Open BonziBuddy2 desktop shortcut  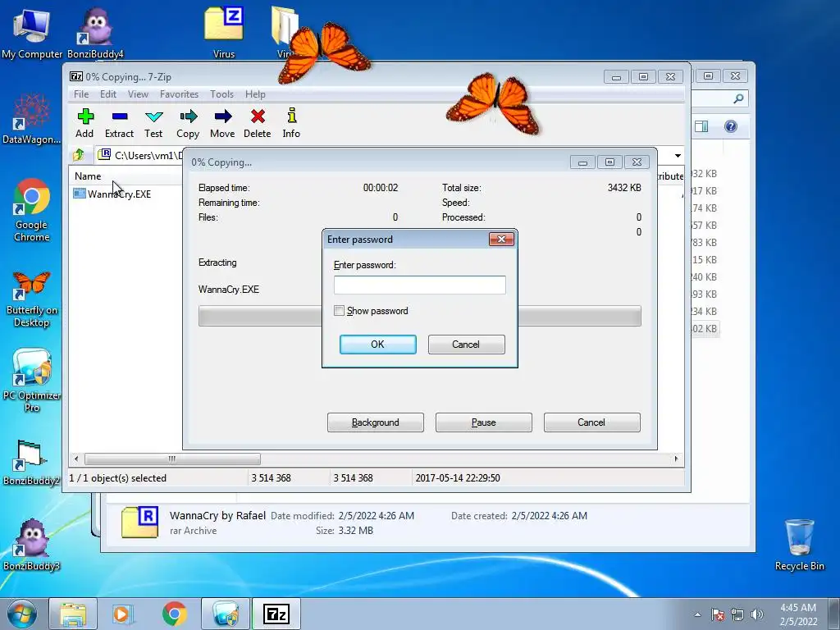[x=31, y=463]
